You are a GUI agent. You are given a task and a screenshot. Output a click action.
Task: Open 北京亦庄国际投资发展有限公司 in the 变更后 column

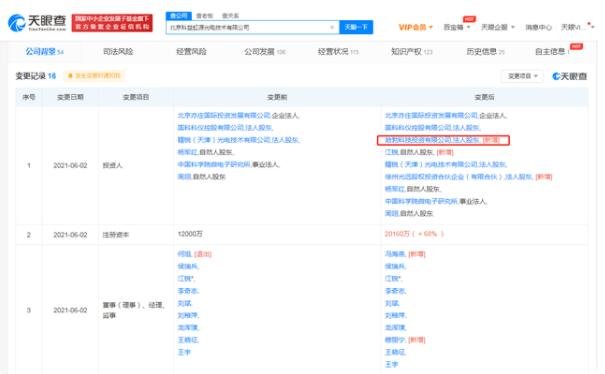coord(431,115)
